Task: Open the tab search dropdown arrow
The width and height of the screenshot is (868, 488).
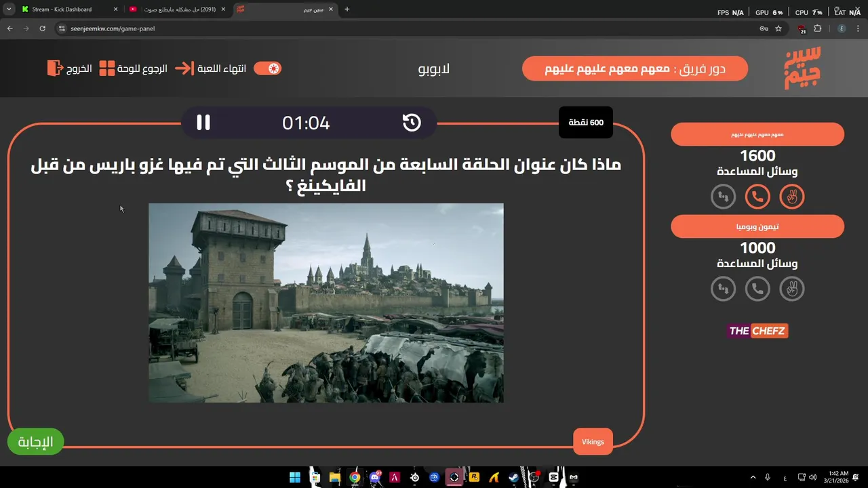Action: click(9, 9)
